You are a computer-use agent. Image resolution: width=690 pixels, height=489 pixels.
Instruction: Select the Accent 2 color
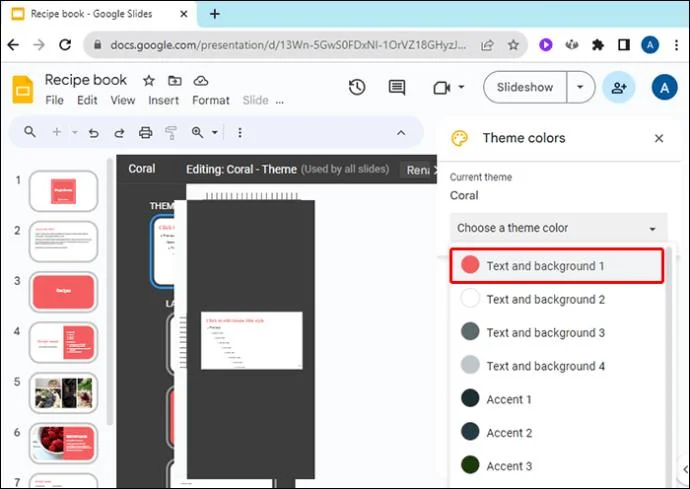[x=557, y=433]
